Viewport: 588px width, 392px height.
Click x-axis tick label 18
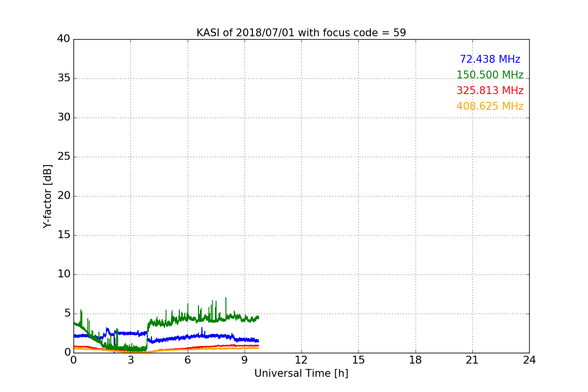(x=416, y=360)
